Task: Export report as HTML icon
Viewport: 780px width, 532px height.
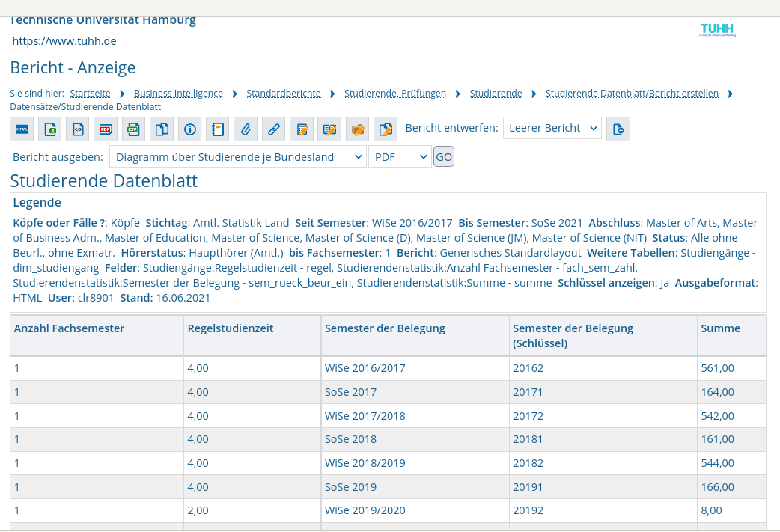Action: 22,129
